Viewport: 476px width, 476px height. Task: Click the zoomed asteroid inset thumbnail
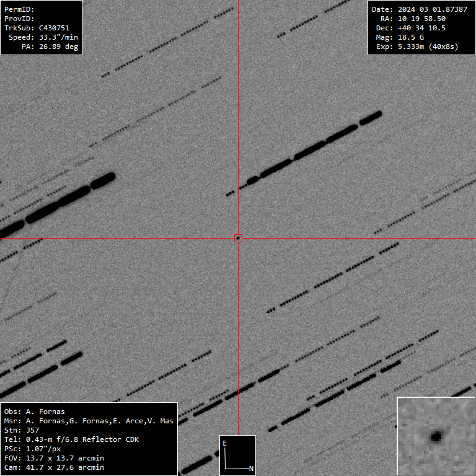(x=436, y=436)
